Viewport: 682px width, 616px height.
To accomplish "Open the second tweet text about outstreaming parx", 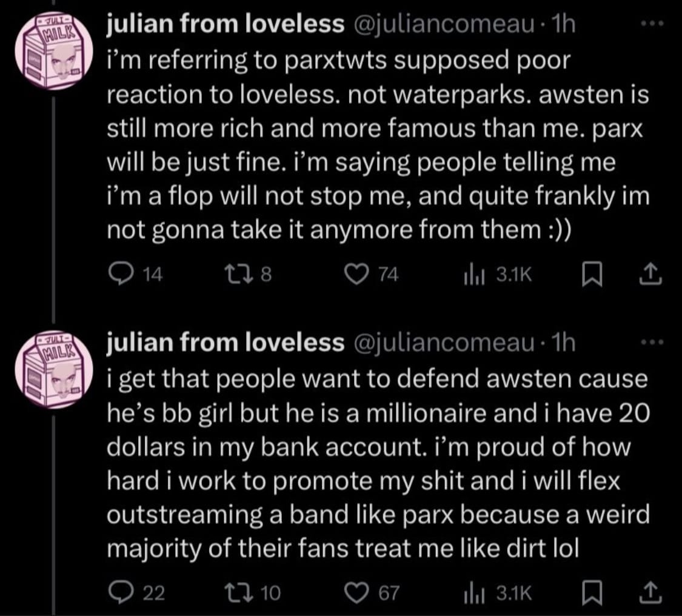I will point(378,463).
